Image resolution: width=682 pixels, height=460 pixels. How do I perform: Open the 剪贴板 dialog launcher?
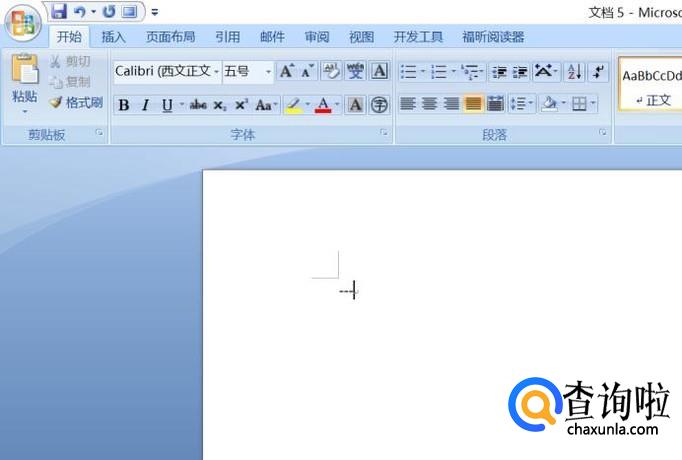click(100, 133)
